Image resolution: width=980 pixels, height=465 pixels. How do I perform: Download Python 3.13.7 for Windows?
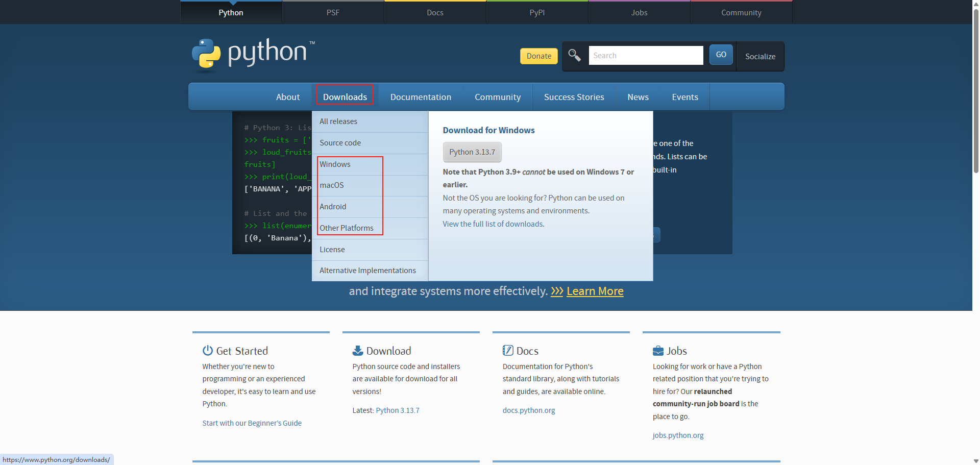tap(472, 152)
